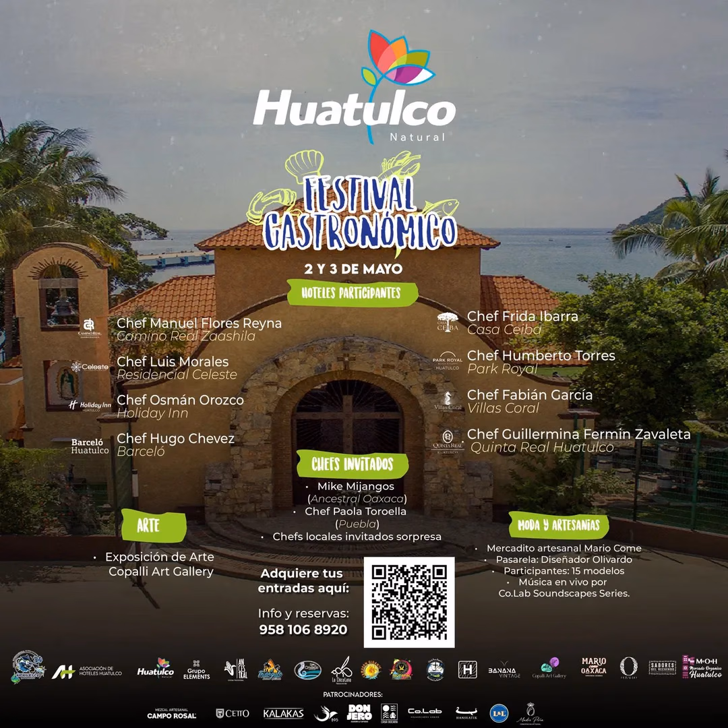
Task: Select the Copalli Art Gallery footer logo
Action: click(x=549, y=668)
